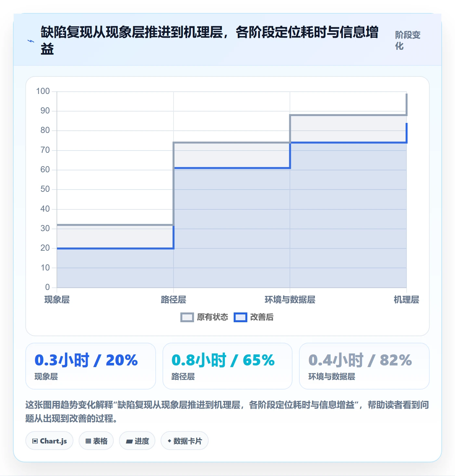Click the 100 y-axis tick value
This screenshot has width=455, height=476.
click(43, 91)
